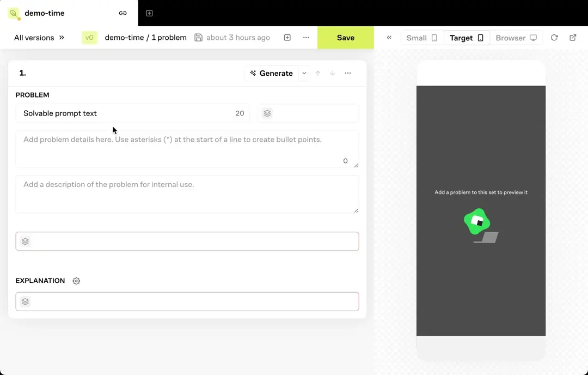Focus the problem details text area
Screen dimensions: 588x375
[187, 149]
